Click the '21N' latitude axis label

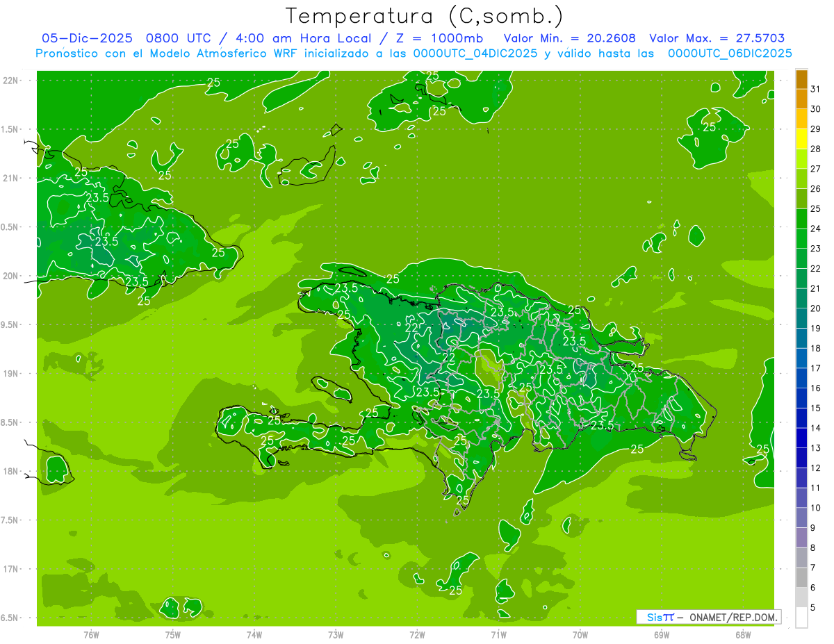pyautogui.click(x=10, y=178)
